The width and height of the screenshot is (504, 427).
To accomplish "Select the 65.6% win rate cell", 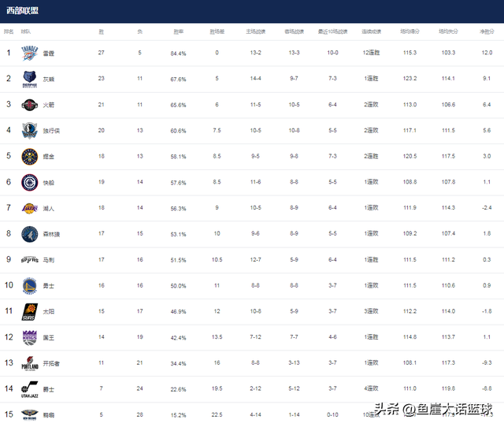I will pyautogui.click(x=179, y=105).
